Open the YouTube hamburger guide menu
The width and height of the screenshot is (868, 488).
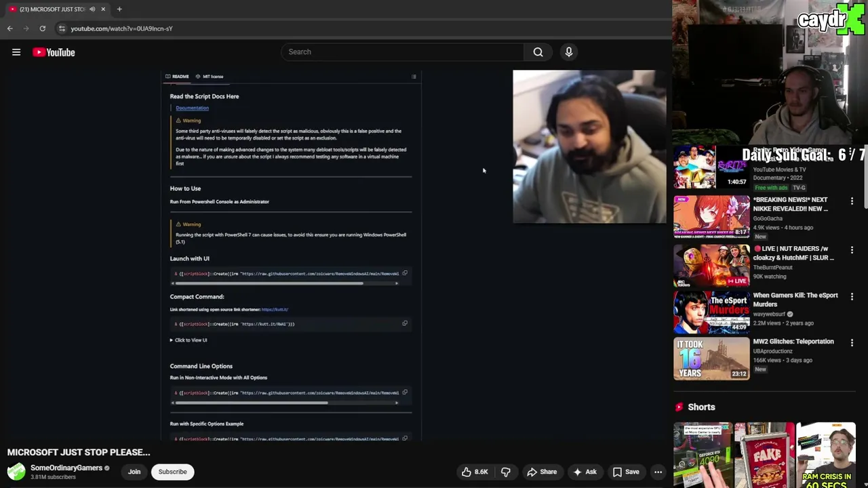[x=16, y=52]
